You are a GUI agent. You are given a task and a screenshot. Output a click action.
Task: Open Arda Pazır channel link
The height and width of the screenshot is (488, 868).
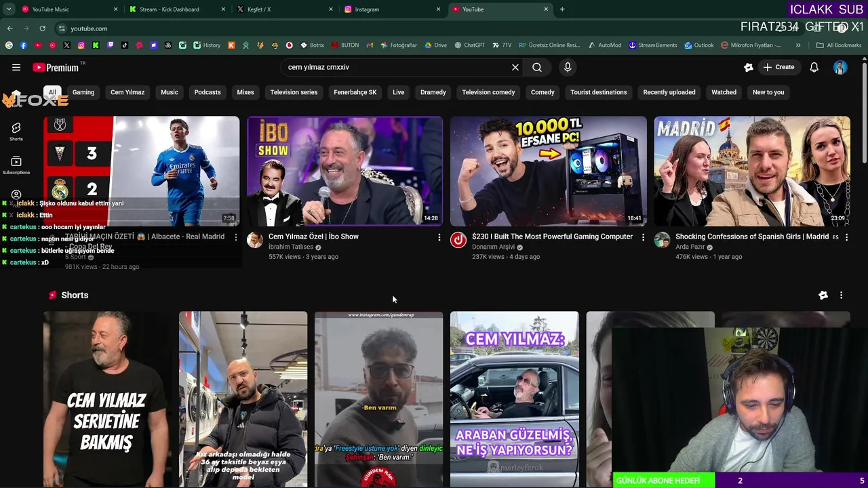[690, 247]
